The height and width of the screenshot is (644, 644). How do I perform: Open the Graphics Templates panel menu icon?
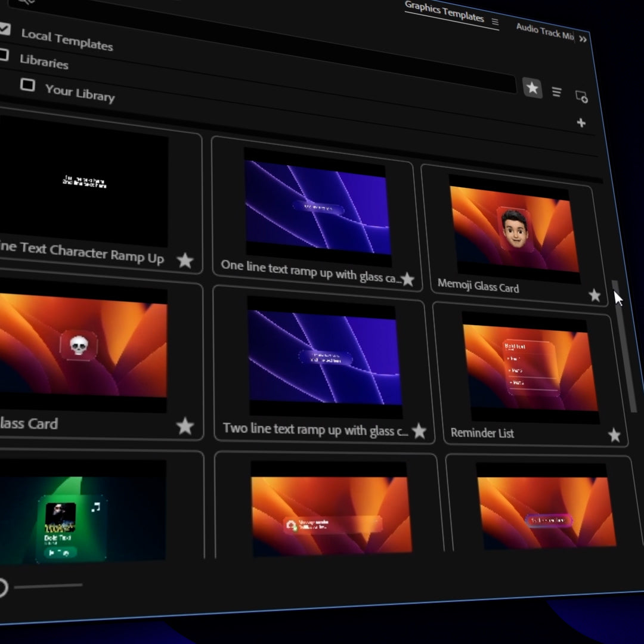click(x=496, y=21)
